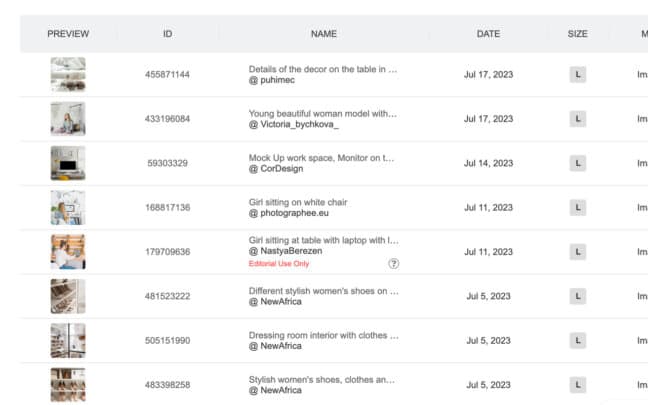
Task: Sort by the SIZE column header
Action: [577, 34]
